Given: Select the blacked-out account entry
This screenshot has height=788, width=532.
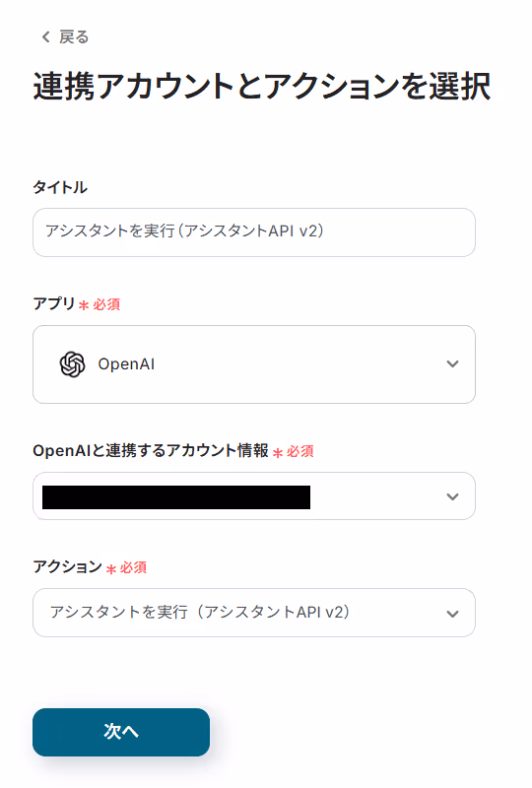Looking at the screenshot, I should 176,497.
